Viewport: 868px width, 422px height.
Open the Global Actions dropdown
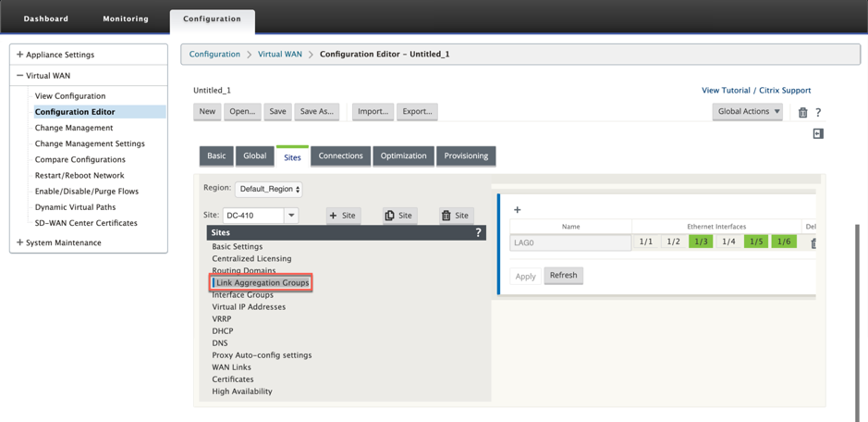747,112
